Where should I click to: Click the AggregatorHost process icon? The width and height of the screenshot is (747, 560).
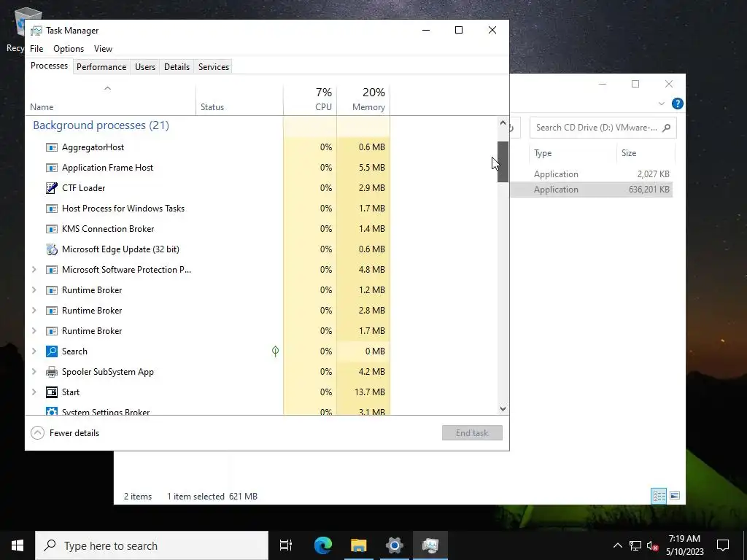point(52,147)
